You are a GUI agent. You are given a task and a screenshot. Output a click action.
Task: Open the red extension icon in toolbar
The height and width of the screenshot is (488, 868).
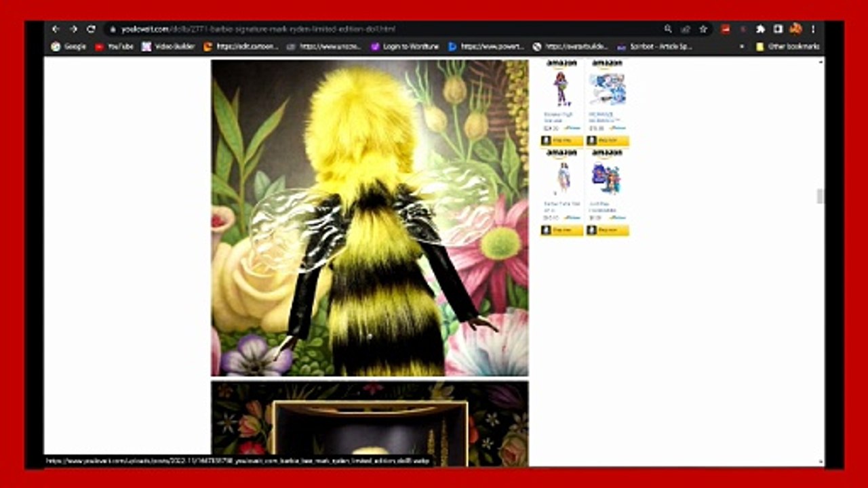click(726, 29)
